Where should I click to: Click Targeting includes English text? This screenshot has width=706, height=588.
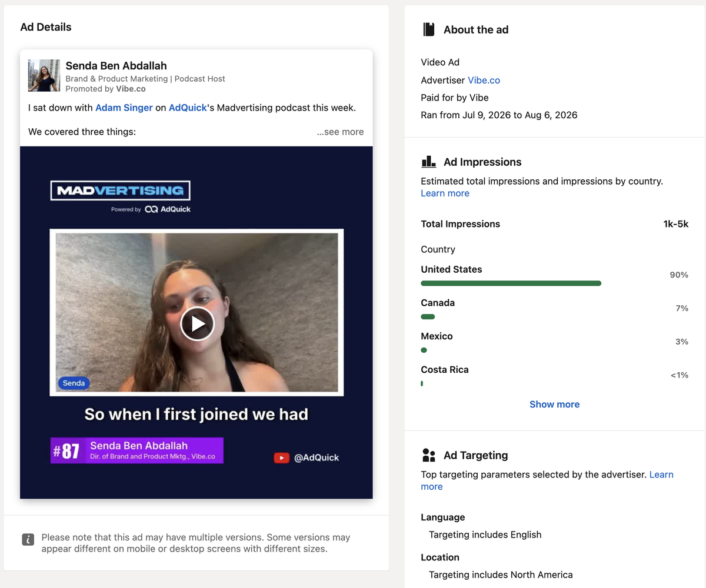point(485,535)
